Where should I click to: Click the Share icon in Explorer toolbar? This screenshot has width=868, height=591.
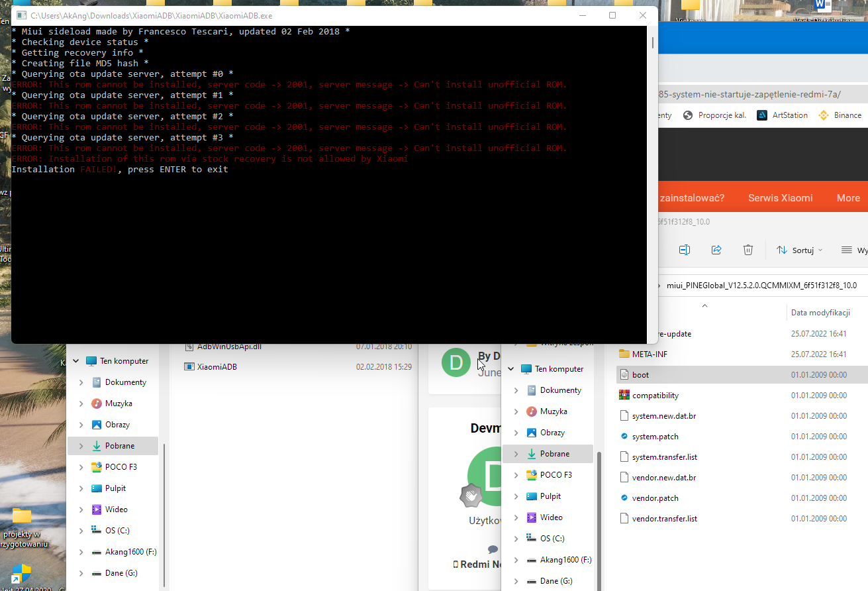pyautogui.click(x=716, y=250)
